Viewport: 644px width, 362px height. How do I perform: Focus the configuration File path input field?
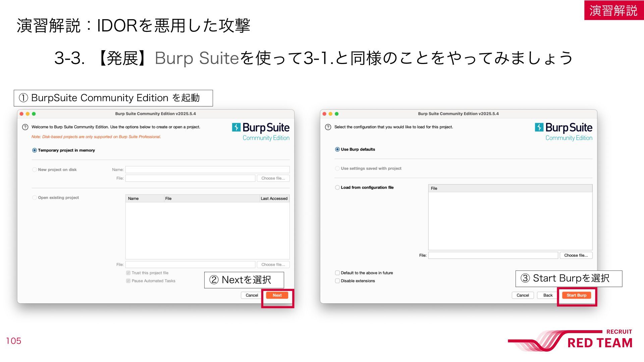493,255
